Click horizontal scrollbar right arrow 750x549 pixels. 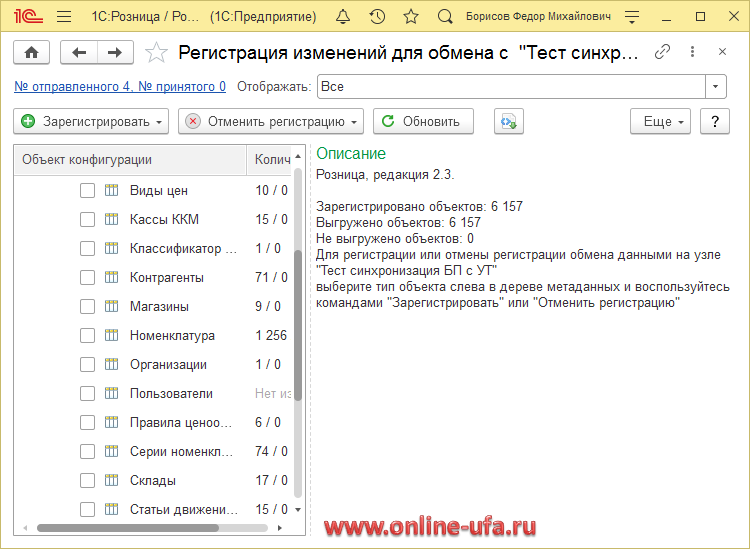tap(280, 528)
